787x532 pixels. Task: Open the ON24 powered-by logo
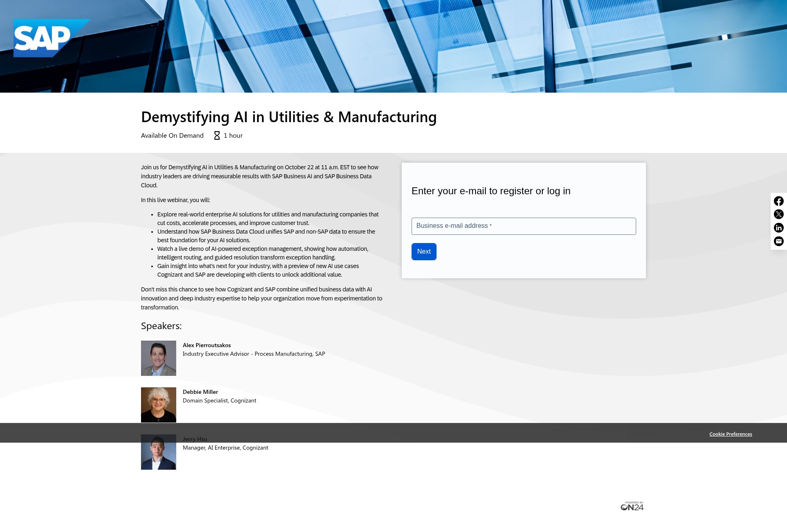632,506
